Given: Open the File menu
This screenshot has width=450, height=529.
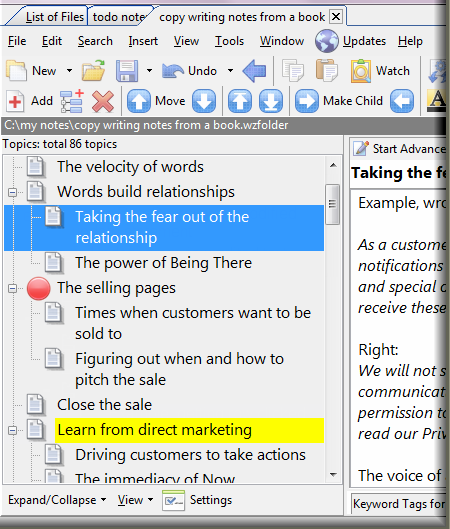Looking at the screenshot, I should (17, 41).
